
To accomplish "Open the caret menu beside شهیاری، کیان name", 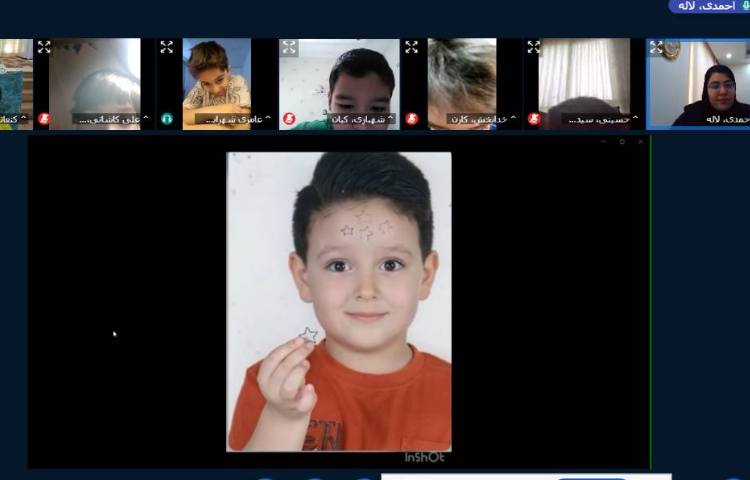I will click(391, 118).
